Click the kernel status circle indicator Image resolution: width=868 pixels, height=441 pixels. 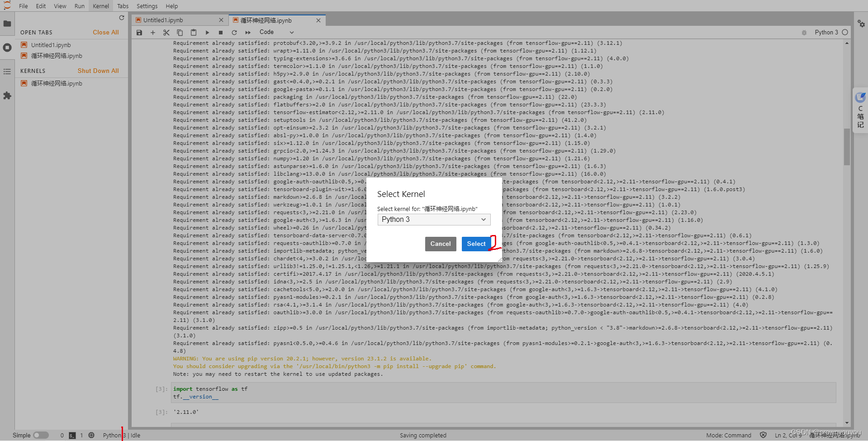(x=845, y=32)
